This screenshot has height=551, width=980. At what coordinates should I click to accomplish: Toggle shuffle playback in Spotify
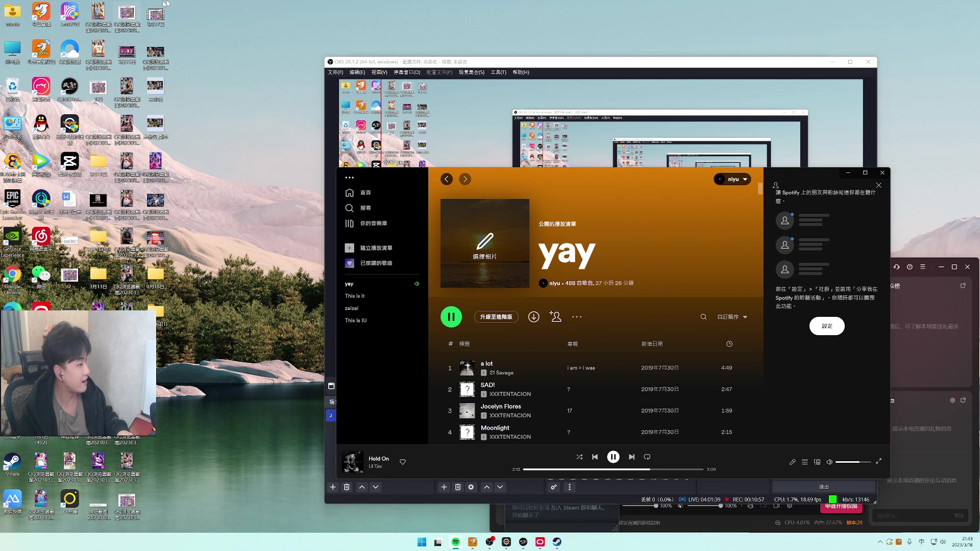coord(579,457)
